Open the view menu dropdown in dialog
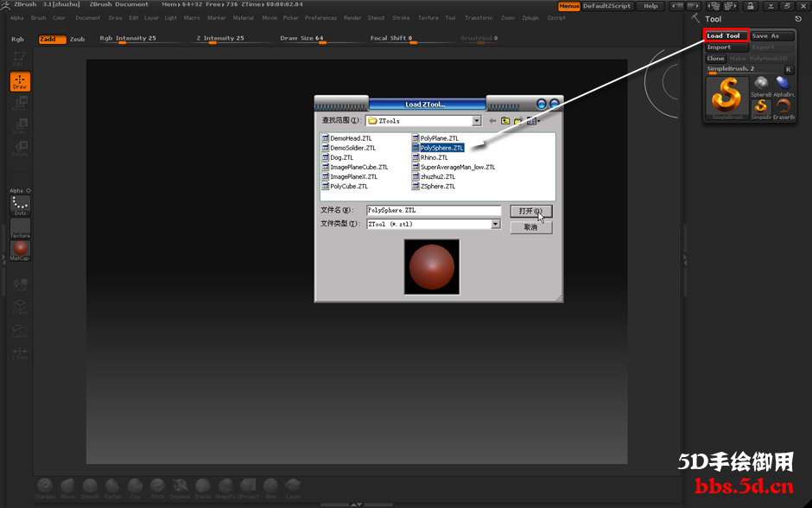 533,121
